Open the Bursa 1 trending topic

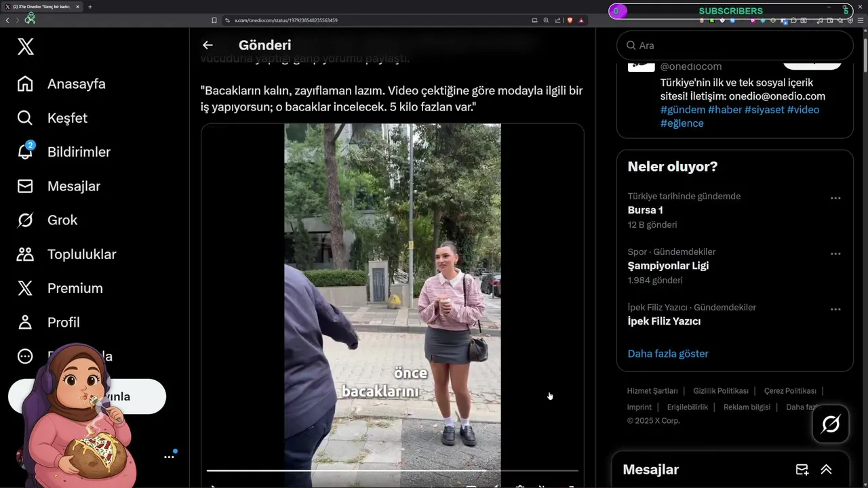tap(645, 210)
